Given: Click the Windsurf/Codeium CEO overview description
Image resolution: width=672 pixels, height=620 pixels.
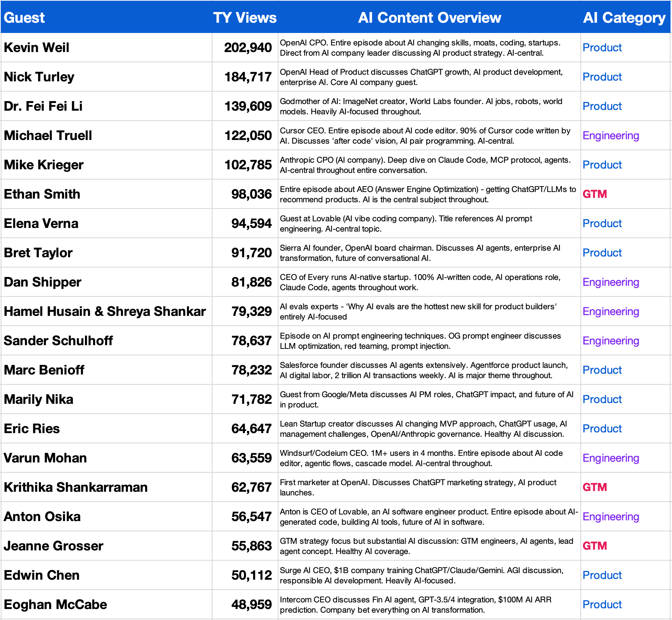Looking at the screenshot, I should (421, 458).
